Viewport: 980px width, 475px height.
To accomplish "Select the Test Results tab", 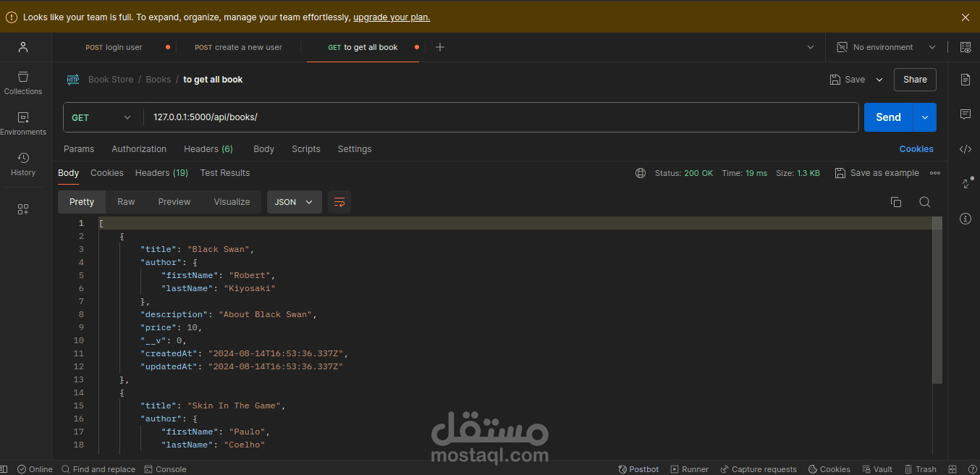I will 225,173.
